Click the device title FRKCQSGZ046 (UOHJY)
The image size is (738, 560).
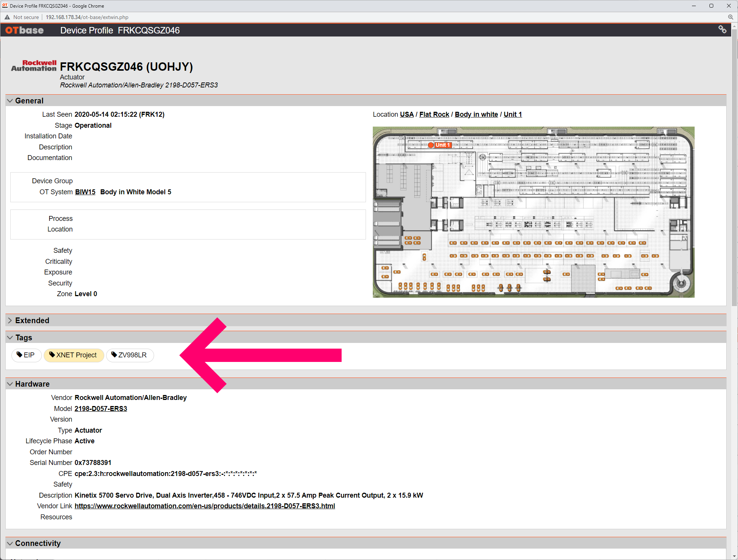point(126,67)
